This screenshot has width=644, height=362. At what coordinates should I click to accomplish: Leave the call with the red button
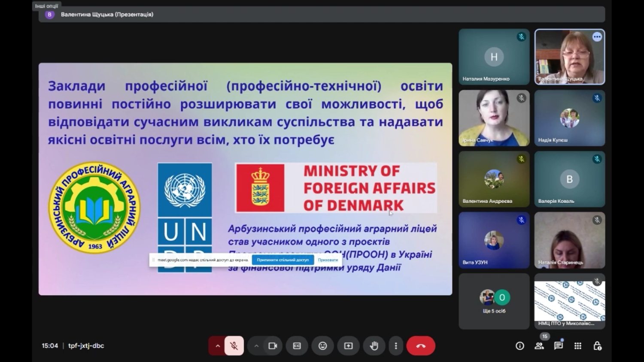point(421,346)
